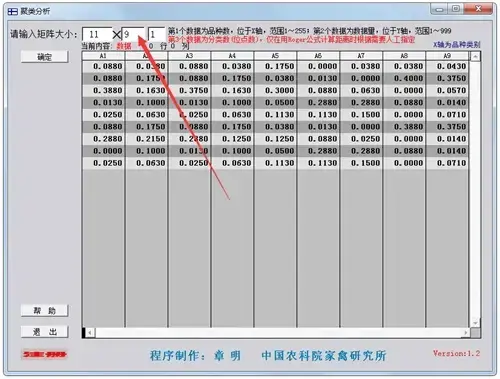Click the X轴为品种类别 blue label

tap(457, 45)
